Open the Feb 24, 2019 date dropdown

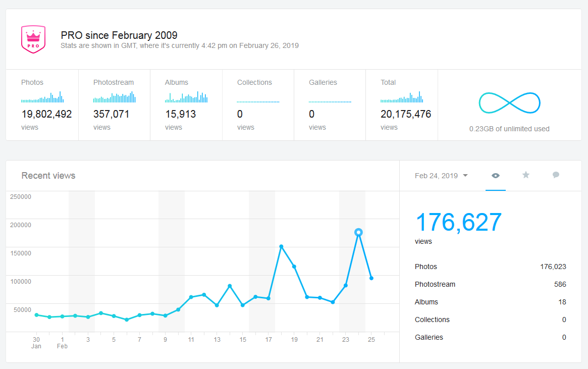[441, 176]
